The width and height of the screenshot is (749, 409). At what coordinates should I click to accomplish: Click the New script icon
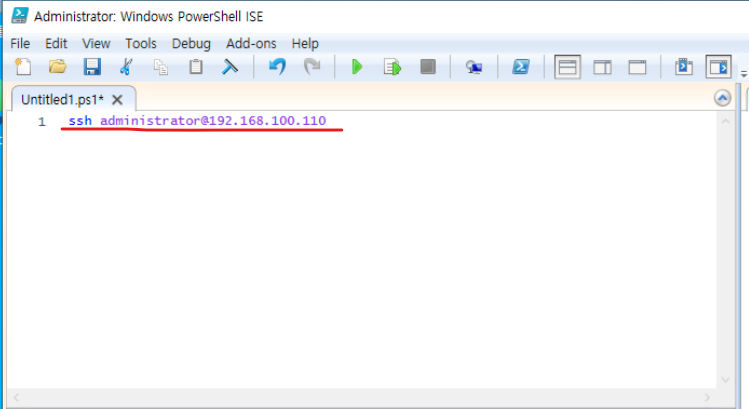click(x=23, y=67)
